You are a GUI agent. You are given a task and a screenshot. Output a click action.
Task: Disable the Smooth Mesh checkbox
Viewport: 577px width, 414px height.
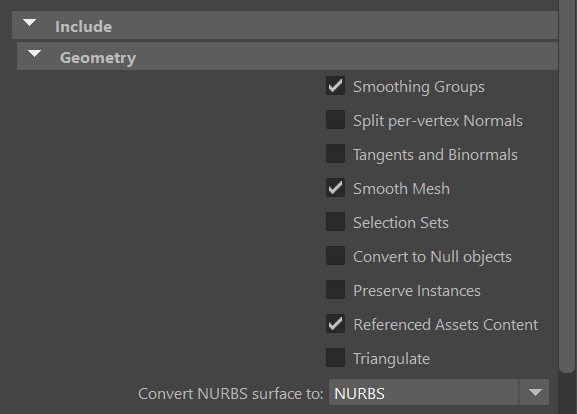pos(335,188)
